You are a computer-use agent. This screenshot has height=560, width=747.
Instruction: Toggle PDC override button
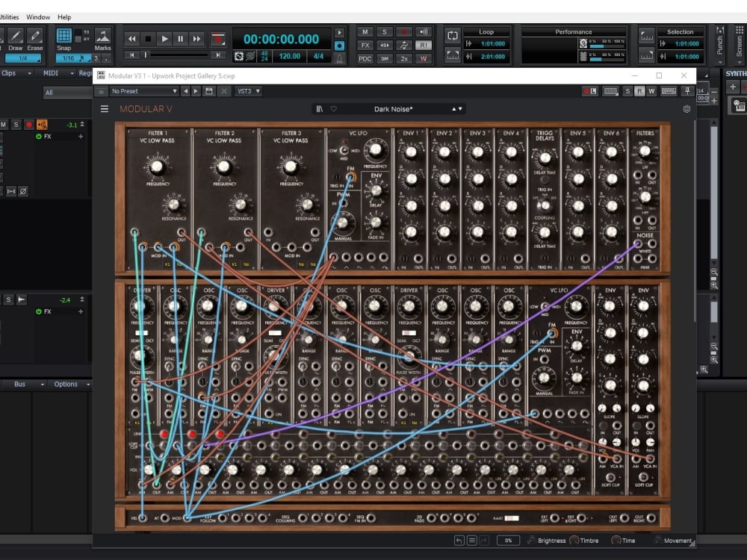coord(365,58)
